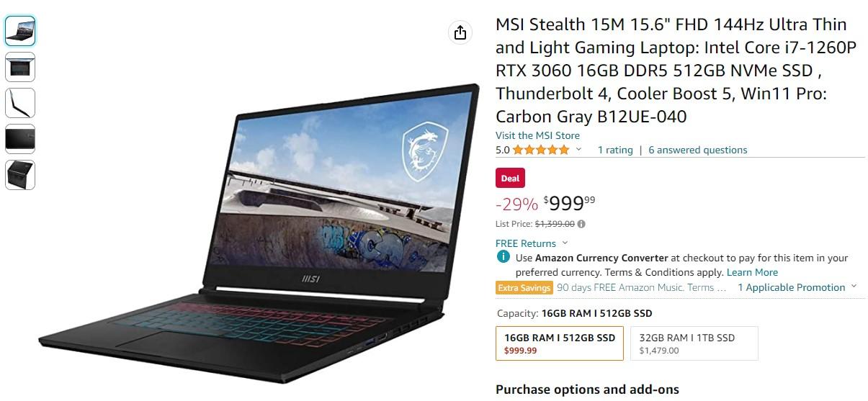Select the fourth closed-lid thumbnail
Screen dimensions: 868x401
point(20,139)
